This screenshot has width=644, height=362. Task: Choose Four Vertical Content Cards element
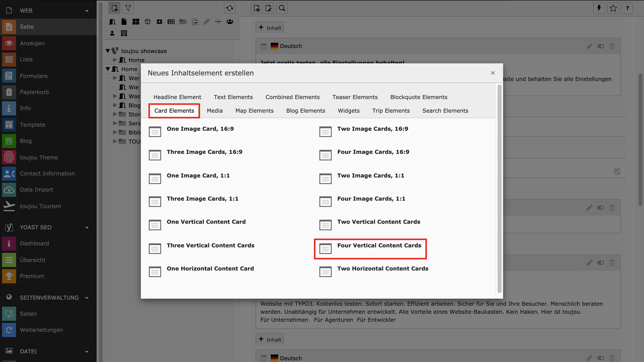tap(379, 246)
